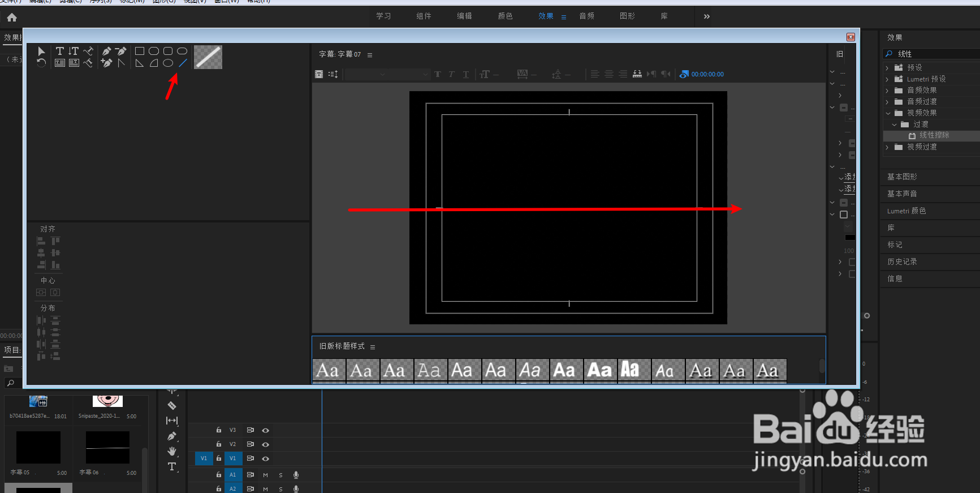980x493 pixels.
Task: Select the Add Anchor Point tool
Action: coord(106,63)
